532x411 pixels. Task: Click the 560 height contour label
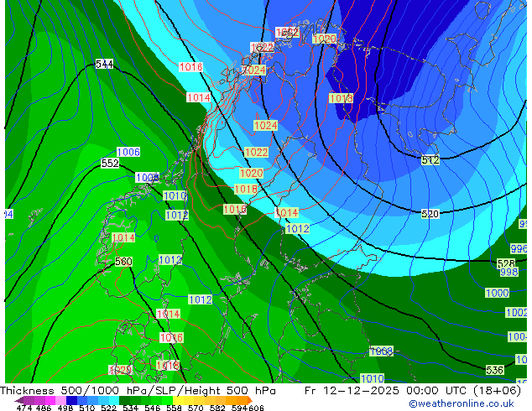pos(123,262)
